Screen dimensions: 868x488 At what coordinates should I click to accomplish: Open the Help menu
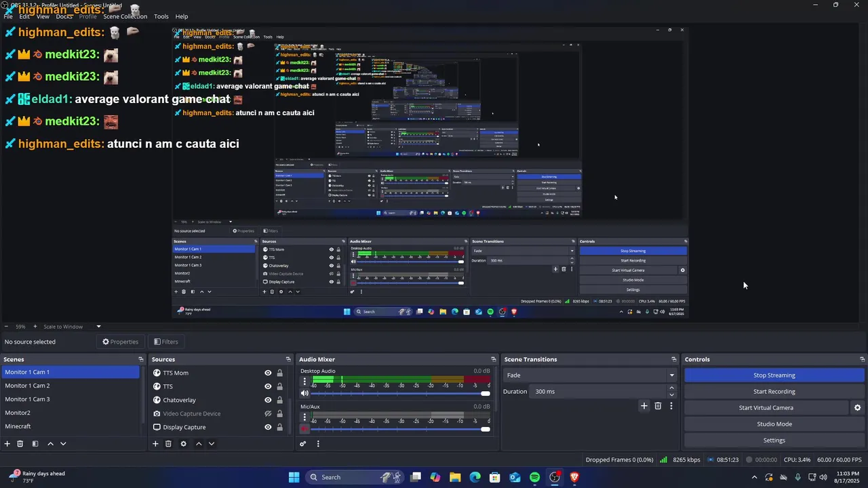(182, 16)
